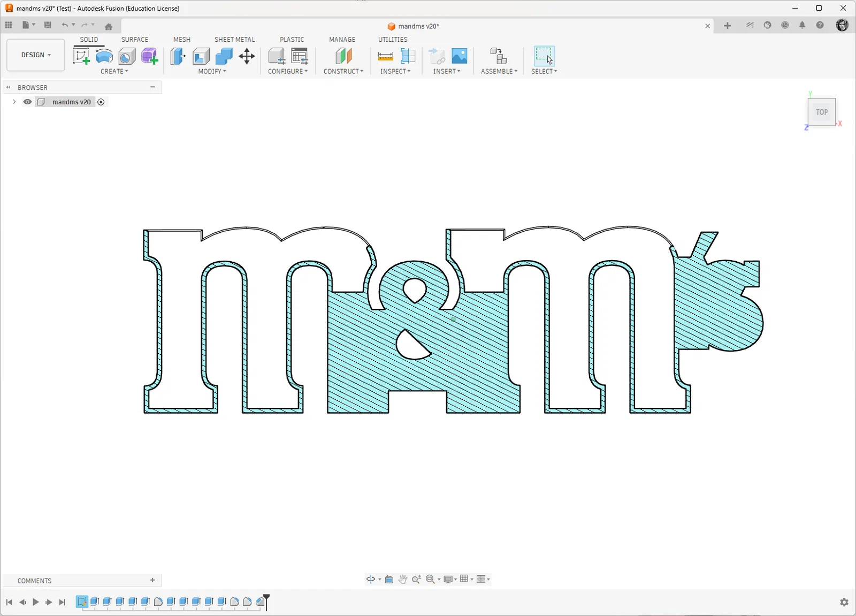Open the Help question mark menu
Screen dimensions: 856x616
tap(820, 25)
